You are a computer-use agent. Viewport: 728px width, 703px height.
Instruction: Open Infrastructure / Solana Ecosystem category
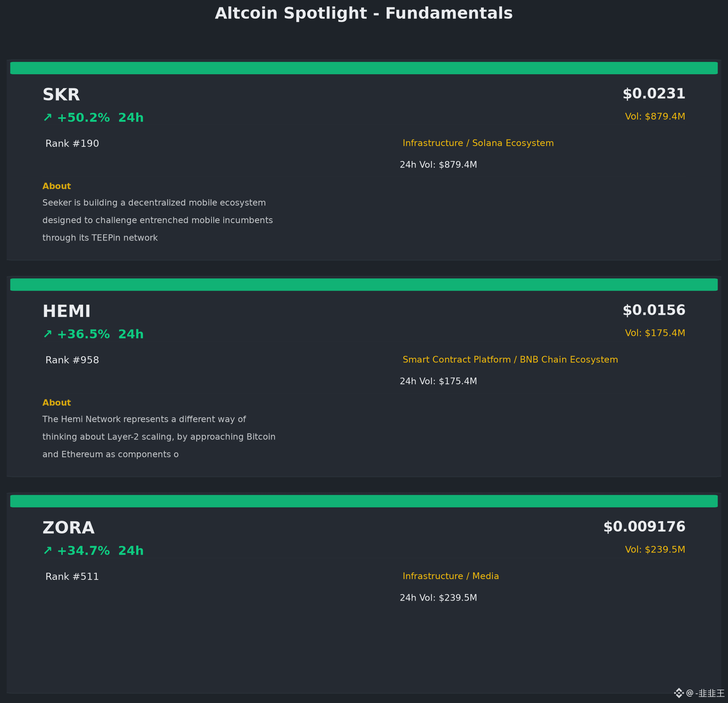point(478,143)
